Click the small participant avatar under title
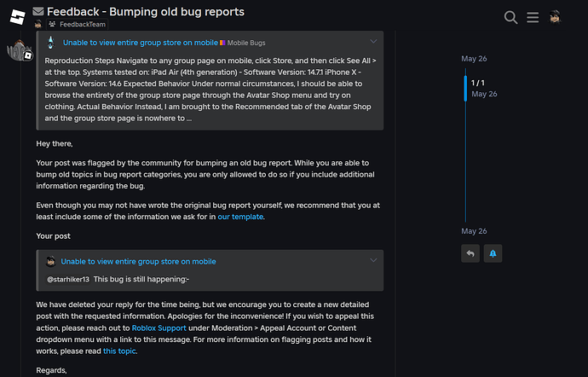The width and height of the screenshot is (588, 377). 38,25
